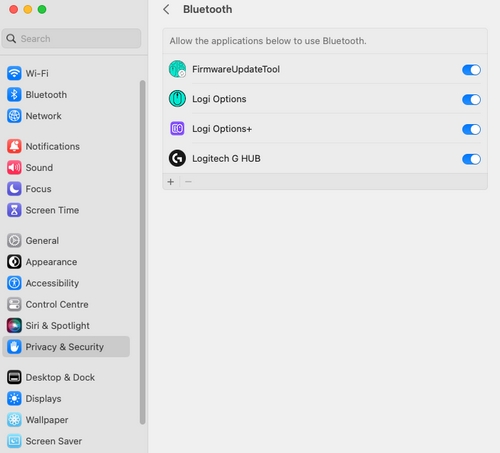Open Wi-Fi settings from sidebar icon
This screenshot has width=500, height=453.
coord(14,73)
